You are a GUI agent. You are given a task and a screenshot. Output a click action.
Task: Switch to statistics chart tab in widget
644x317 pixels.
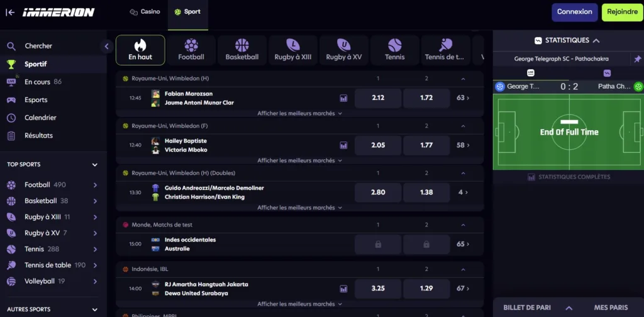[607, 73]
